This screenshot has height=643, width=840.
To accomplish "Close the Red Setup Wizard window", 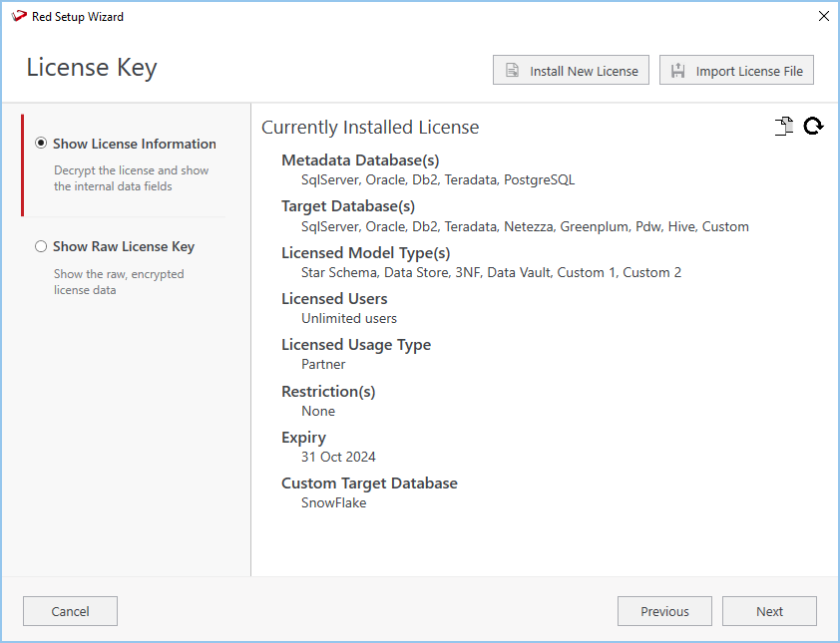I will (x=823, y=16).
